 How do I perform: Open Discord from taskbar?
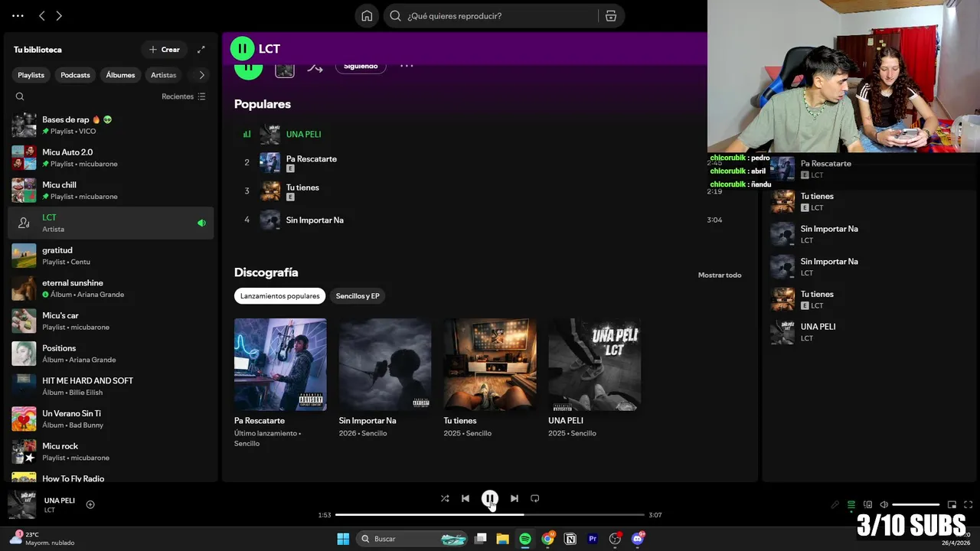pyautogui.click(x=638, y=539)
